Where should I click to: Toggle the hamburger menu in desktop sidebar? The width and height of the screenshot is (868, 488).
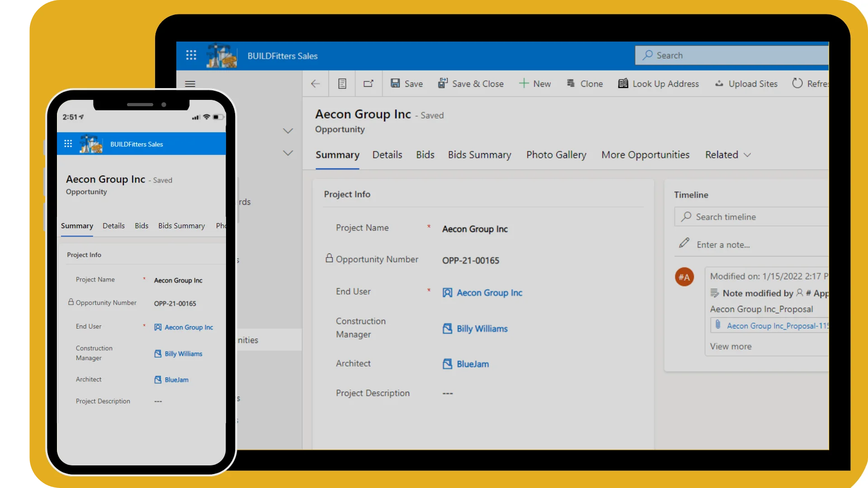[x=190, y=84]
